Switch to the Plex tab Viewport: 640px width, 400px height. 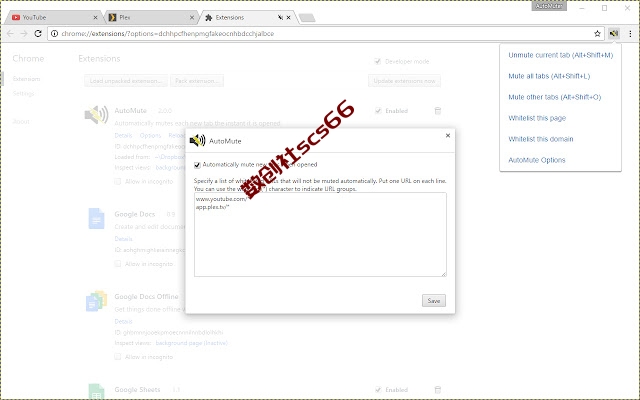click(x=149, y=18)
